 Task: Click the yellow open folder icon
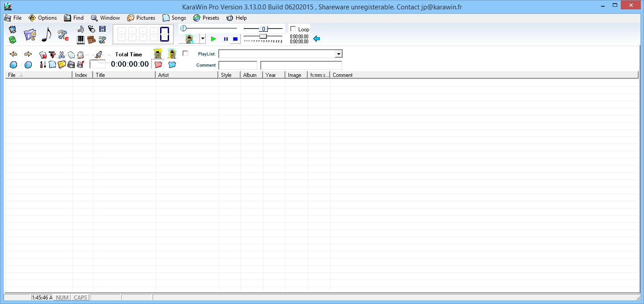pyautogui.click(x=62, y=65)
